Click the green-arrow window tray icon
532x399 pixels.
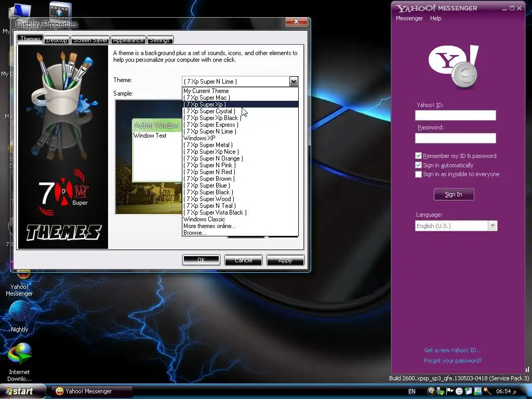(x=478, y=391)
